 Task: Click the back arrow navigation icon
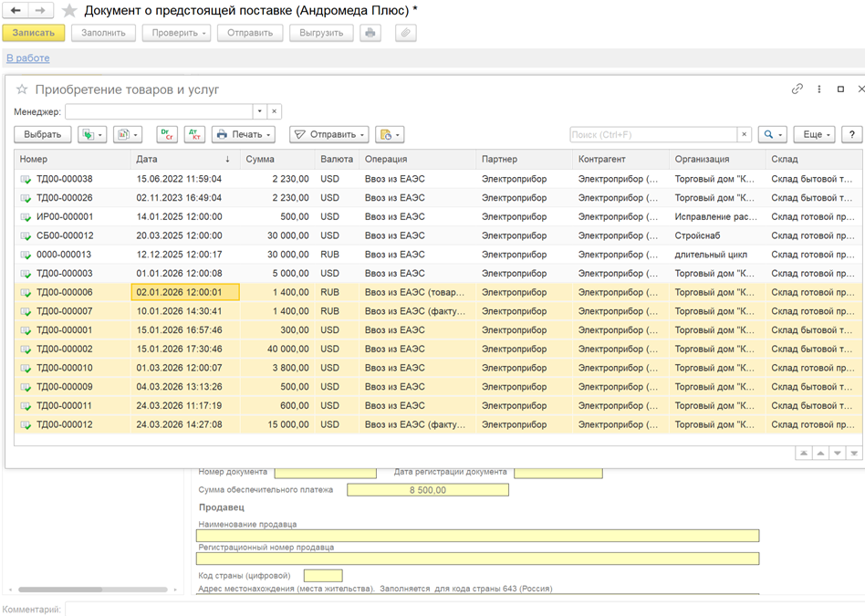tap(16, 10)
